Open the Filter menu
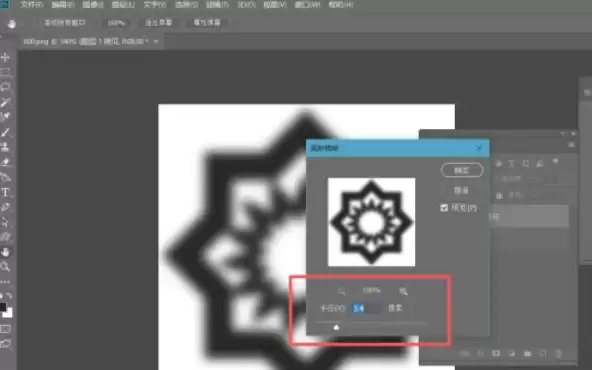This screenshot has height=370, width=592. 217,5
